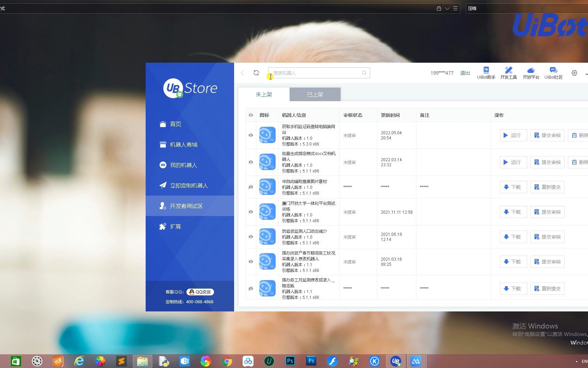
Task: Open the top bar hamburger menu
Action: 455,9
